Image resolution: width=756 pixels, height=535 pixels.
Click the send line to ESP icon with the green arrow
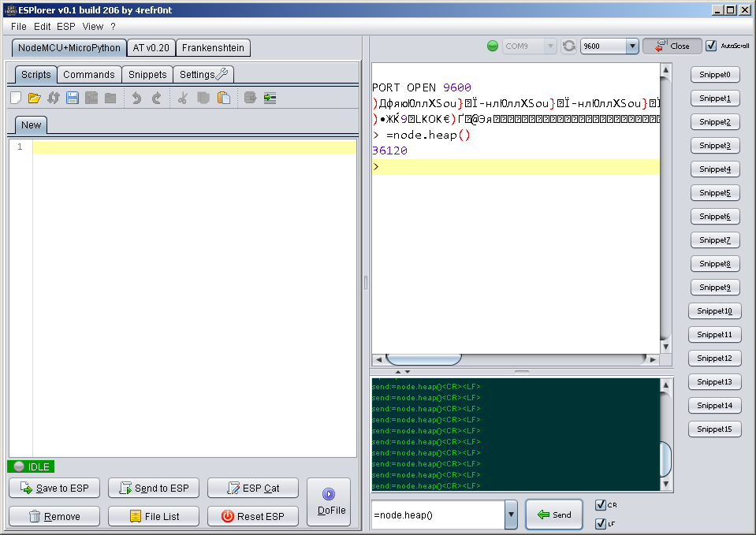point(270,98)
